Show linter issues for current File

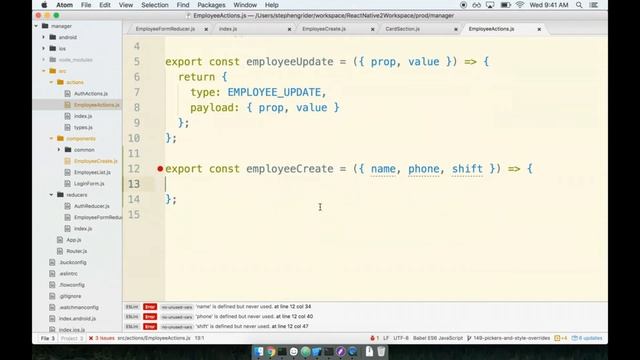click(47, 338)
